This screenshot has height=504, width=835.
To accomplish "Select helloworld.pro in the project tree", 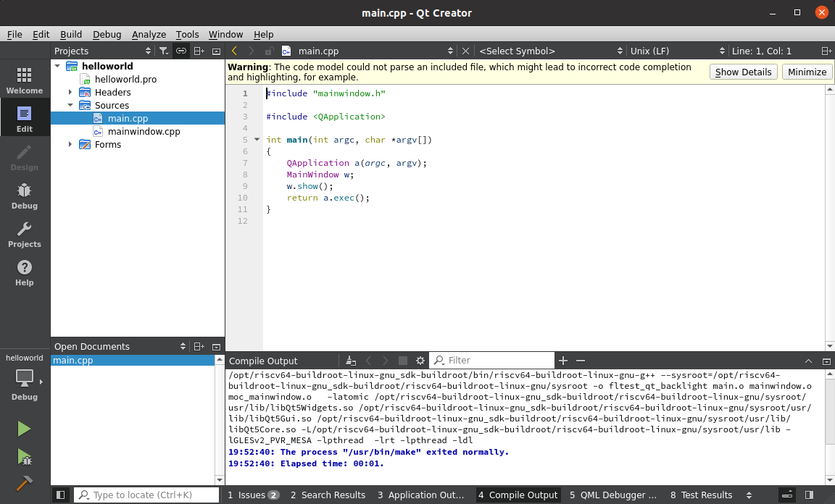I will (x=125, y=80).
